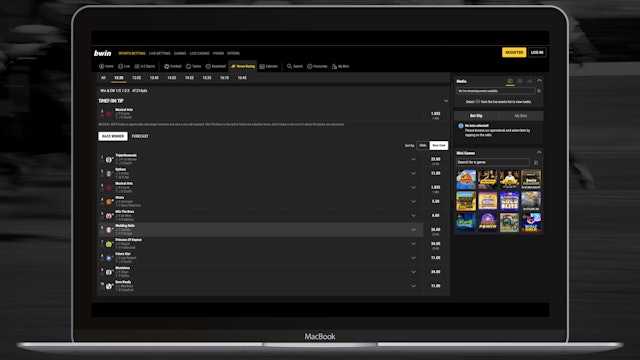
Task: Open the Home navigation icon
Action: [101, 66]
